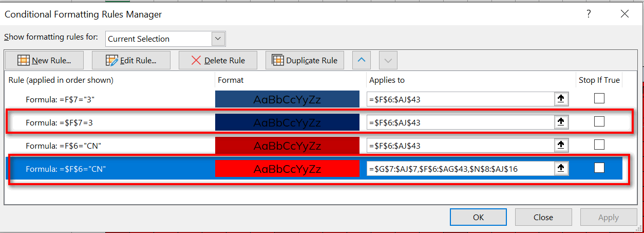
Task: Move rule down with arrow button
Action: click(388, 60)
